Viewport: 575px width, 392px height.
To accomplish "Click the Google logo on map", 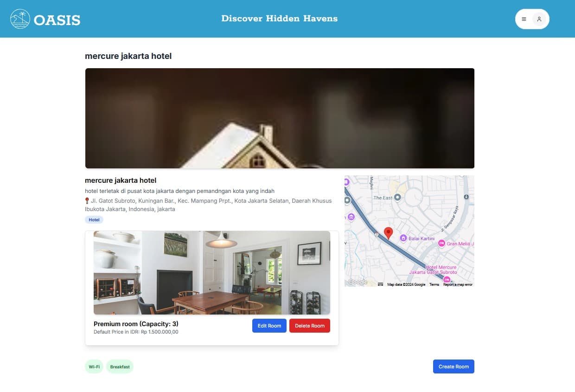I will pos(358,282).
